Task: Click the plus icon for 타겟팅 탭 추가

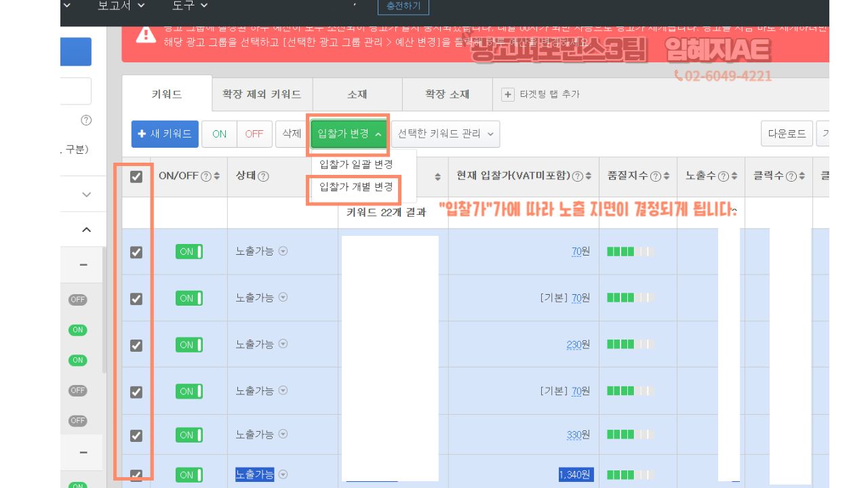Action: 507,94
